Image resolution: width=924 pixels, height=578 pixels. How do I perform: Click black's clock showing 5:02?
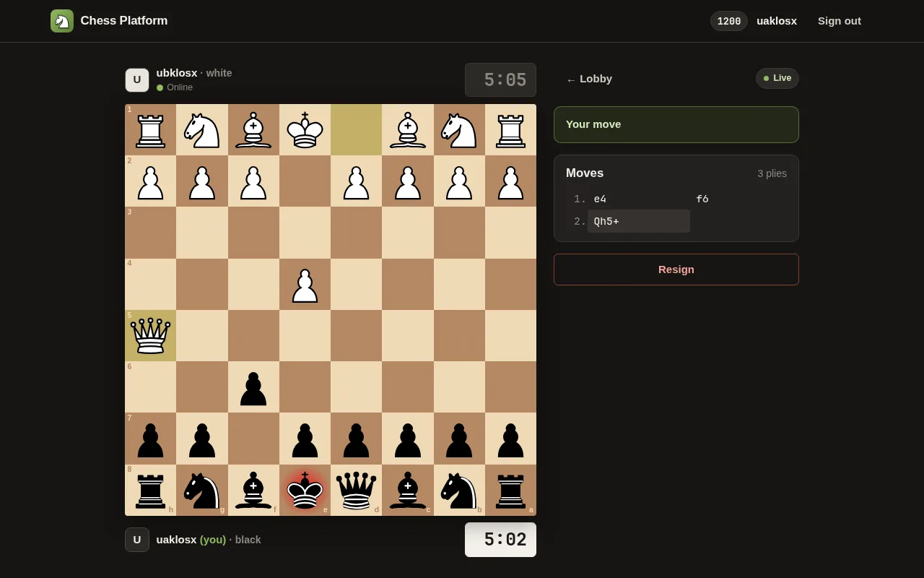[x=501, y=540]
